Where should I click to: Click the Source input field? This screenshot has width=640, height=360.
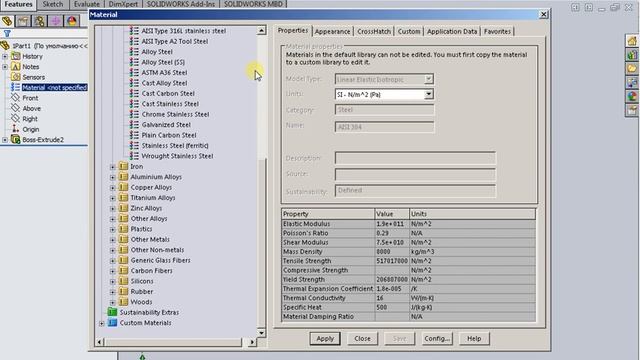415,174
